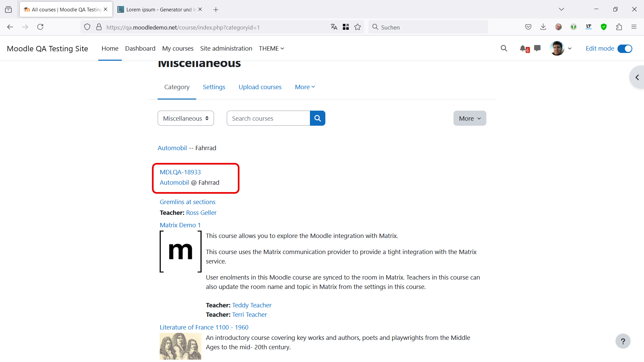644x362 pixels.
Task: Go to Home in navigation
Action: [x=110, y=49]
